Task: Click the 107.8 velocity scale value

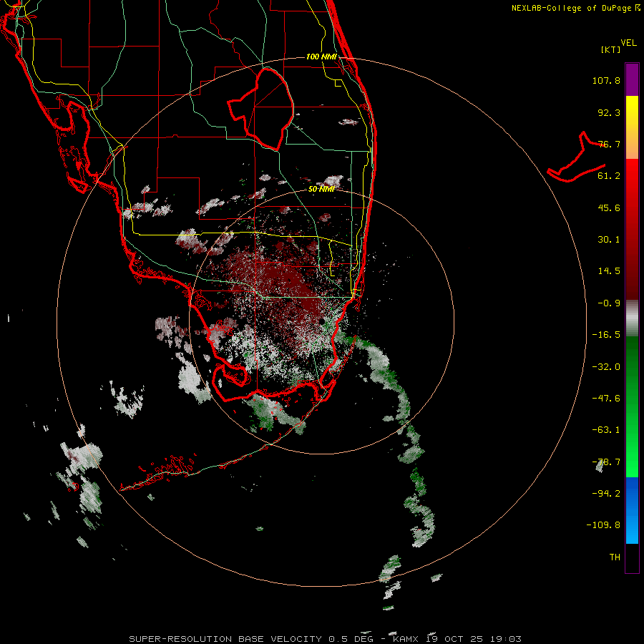Action: coord(606,80)
